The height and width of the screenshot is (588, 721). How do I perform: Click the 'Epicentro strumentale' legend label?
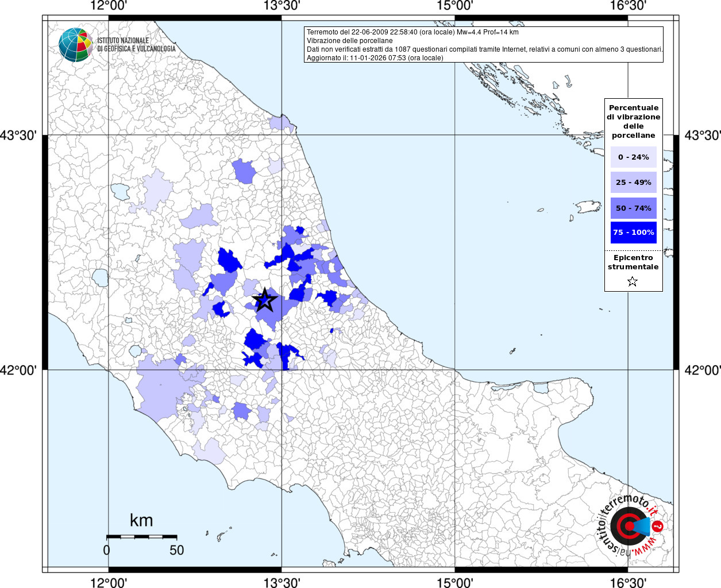[x=633, y=262]
